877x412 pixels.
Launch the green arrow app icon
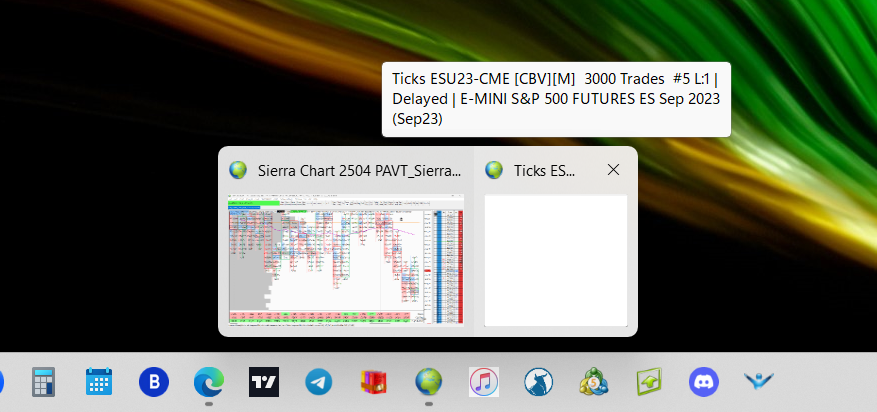point(649,382)
